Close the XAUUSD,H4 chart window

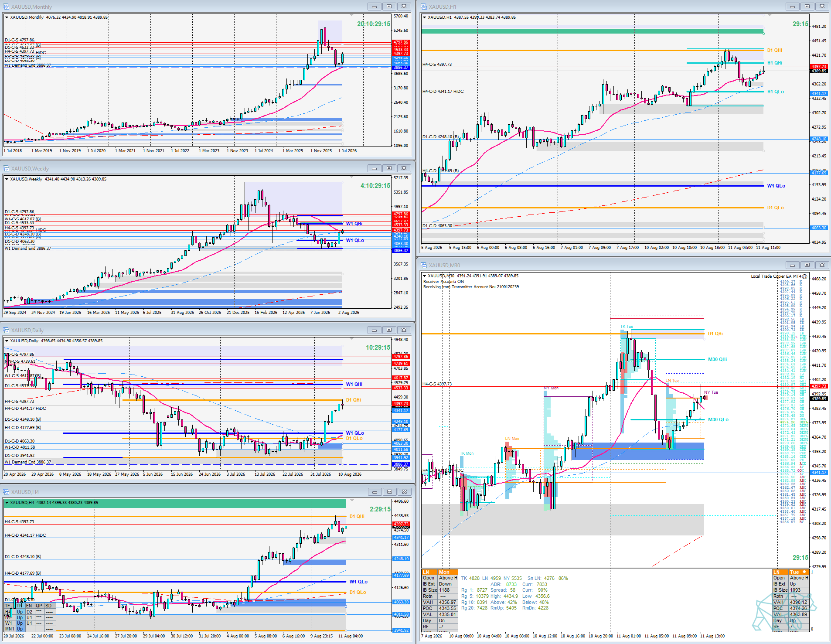tap(404, 492)
